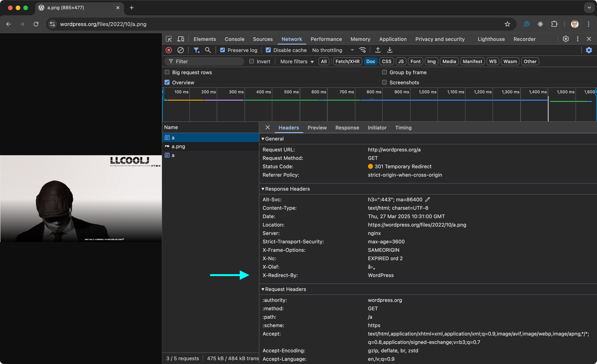This screenshot has height=364, width=597.
Task: Open a new browser tab
Action: [132, 8]
